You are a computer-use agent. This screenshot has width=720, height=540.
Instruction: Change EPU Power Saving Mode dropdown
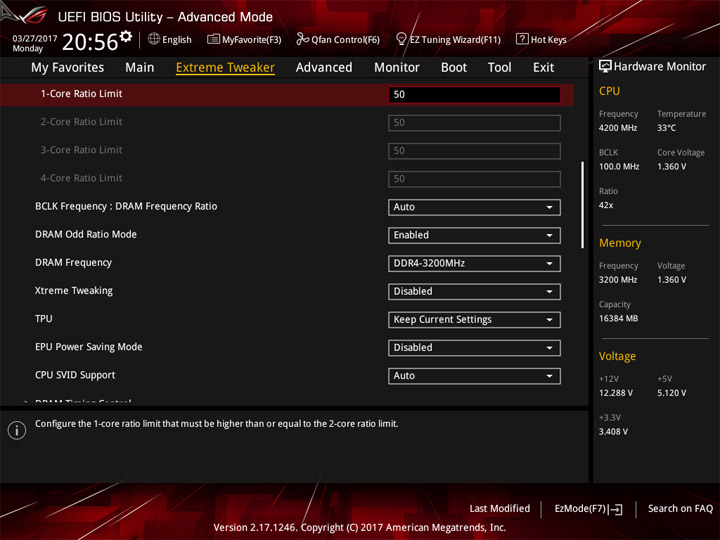474,348
